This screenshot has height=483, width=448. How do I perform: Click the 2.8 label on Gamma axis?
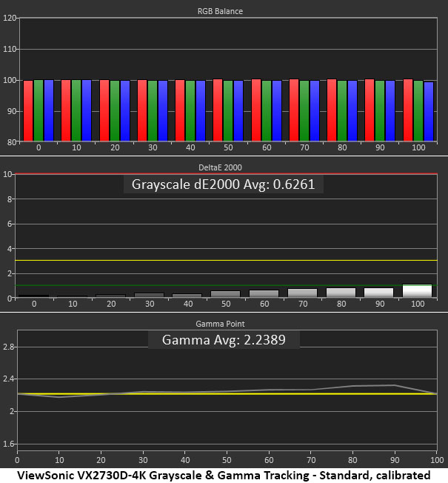(8, 347)
